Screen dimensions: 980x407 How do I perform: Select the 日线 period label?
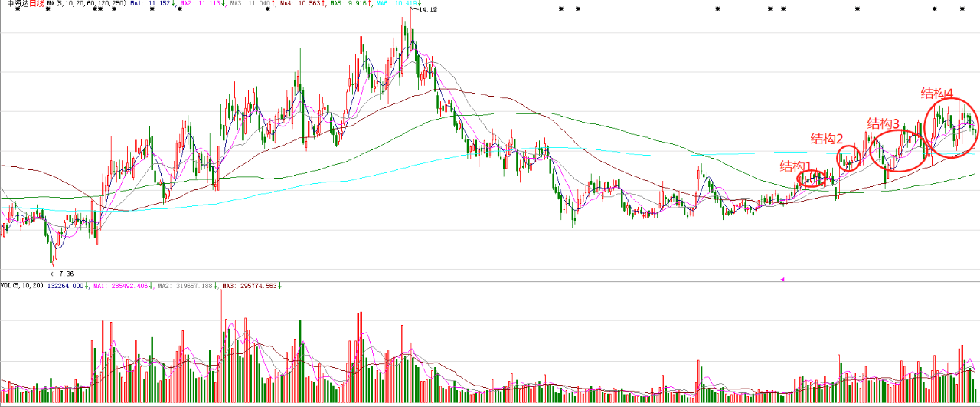[x=37, y=4]
